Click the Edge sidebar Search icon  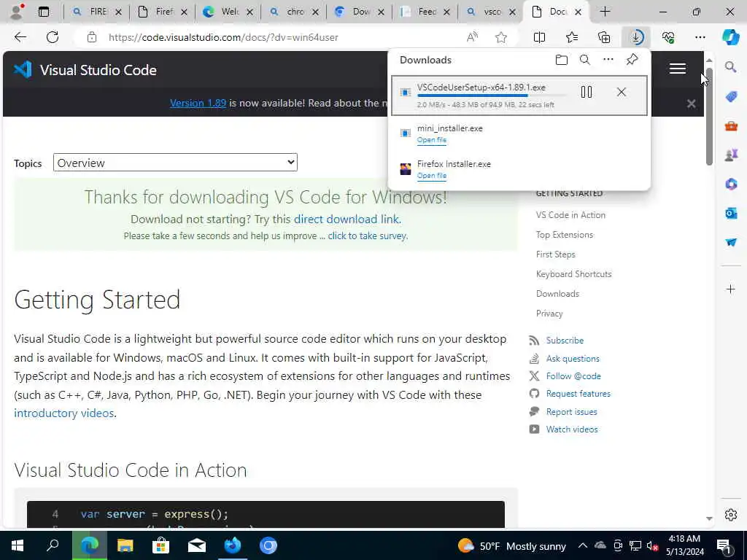click(731, 67)
